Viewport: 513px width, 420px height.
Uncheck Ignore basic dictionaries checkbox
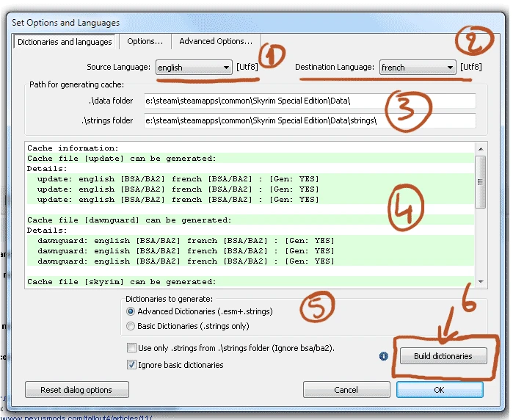[x=131, y=364]
